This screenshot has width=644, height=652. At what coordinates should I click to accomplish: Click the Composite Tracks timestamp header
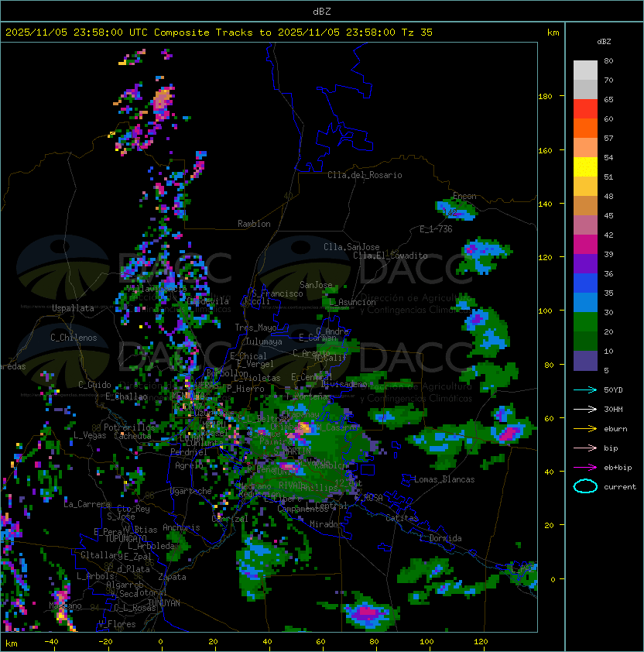click(x=219, y=33)
